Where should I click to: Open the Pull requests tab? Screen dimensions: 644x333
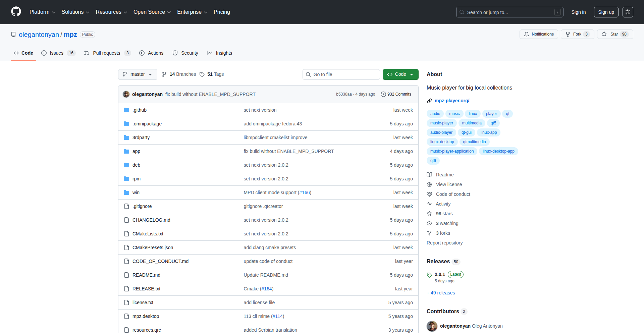[x=107, y=53]
